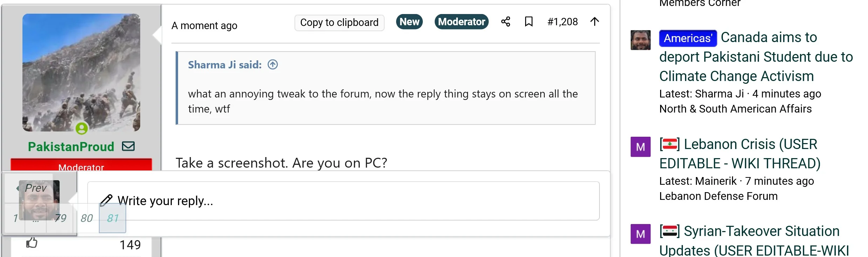
Task: Like the post with the thumbs-up icon
Action: (32, 243)
